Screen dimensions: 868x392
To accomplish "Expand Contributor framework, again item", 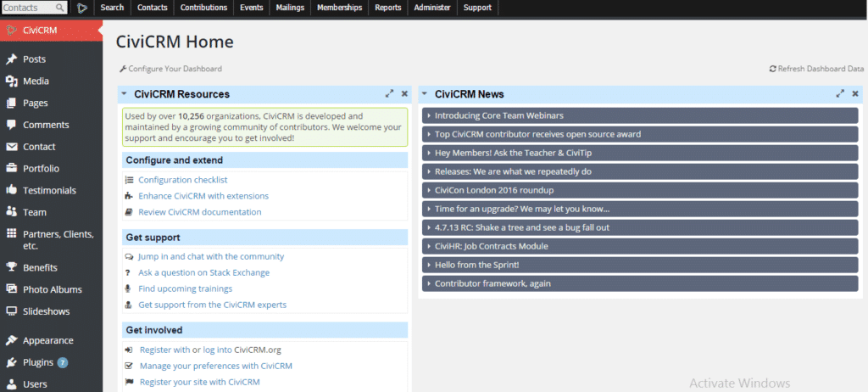I will 640,283.
